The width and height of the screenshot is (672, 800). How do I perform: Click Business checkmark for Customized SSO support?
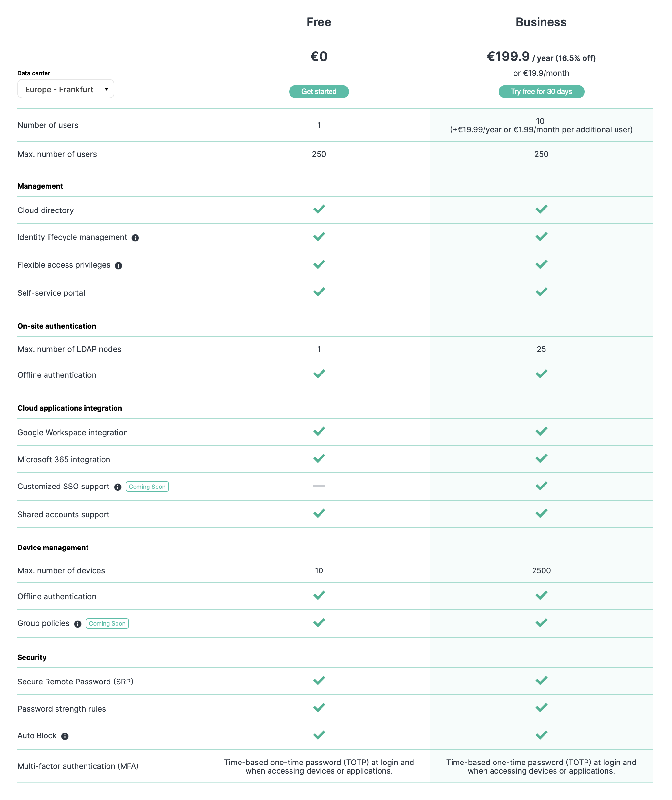541,486
